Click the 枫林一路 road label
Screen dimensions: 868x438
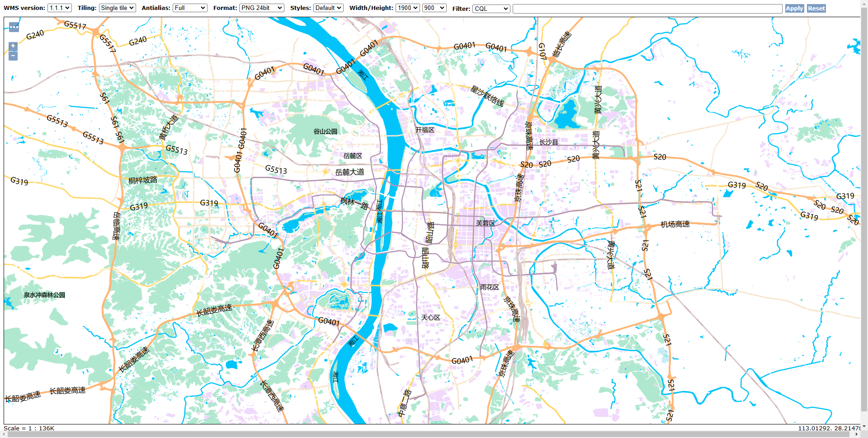pyautogui.click(x=354, y=203)
